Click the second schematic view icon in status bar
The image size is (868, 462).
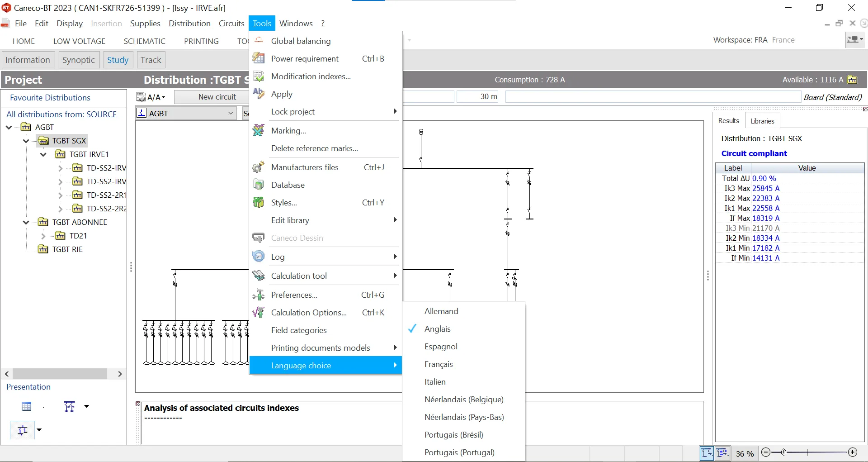click(722, 452)
